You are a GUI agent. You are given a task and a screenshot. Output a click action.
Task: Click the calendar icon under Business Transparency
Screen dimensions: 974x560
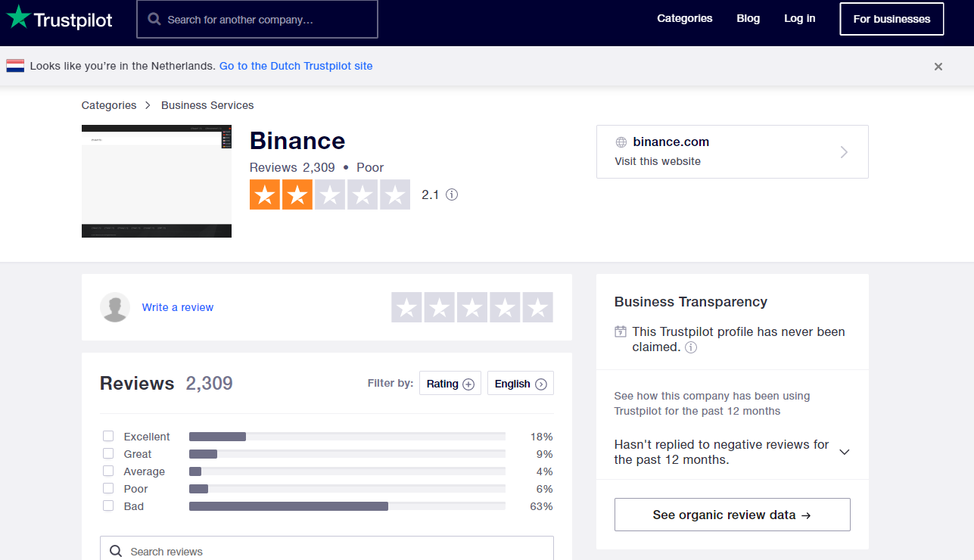(621, 331)
